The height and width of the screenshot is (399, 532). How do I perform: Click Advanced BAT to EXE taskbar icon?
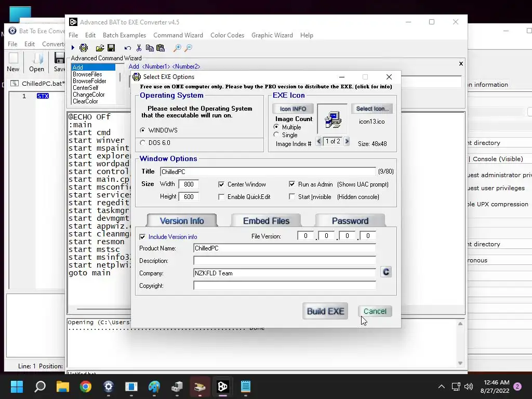[x=222, y=387]
